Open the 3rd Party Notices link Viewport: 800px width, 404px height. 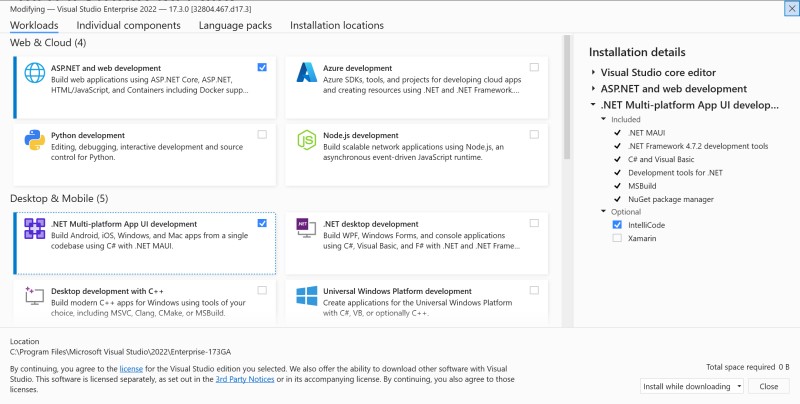[245, 379]
